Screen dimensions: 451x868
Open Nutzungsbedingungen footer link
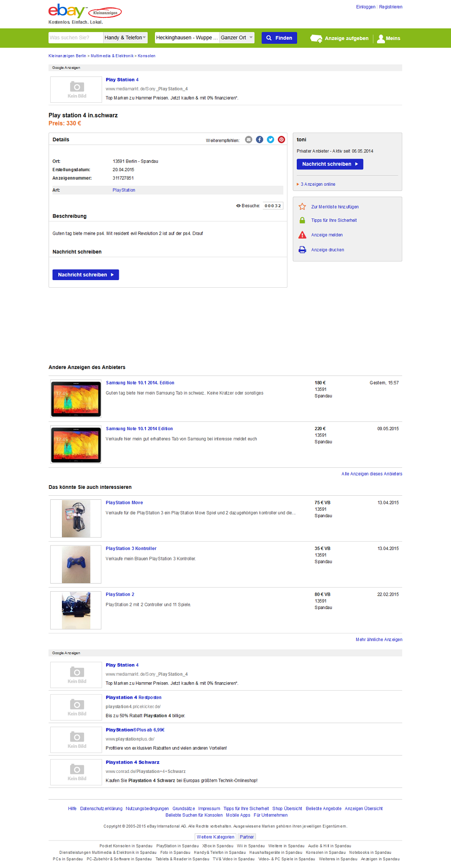tap(147, 809)
